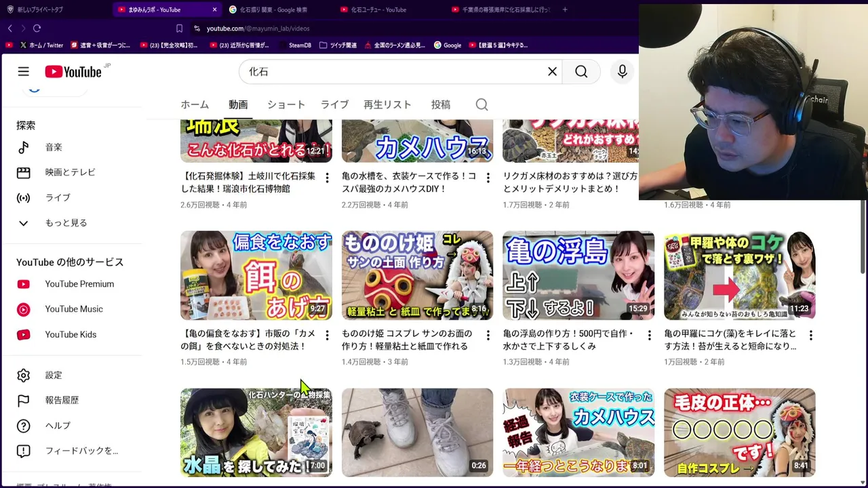Go back with browser back arrow
This screenshot has height=488, width=868.
tap(10, 28)
